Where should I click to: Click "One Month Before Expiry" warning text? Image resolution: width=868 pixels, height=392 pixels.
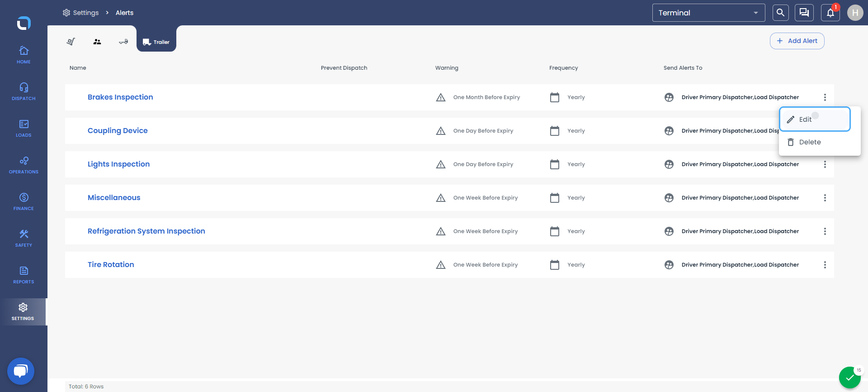[486, 97]
